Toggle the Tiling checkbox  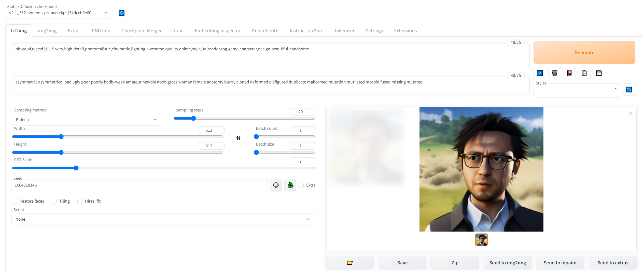[54, 201]
